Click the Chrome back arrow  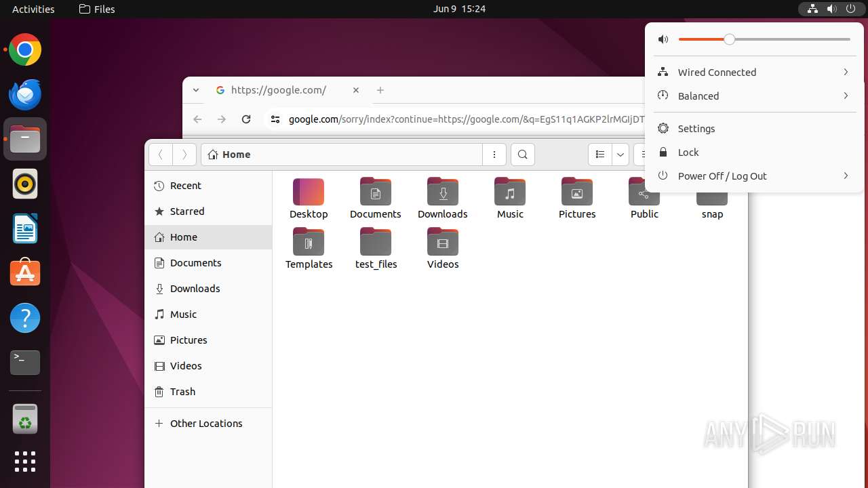197,119
